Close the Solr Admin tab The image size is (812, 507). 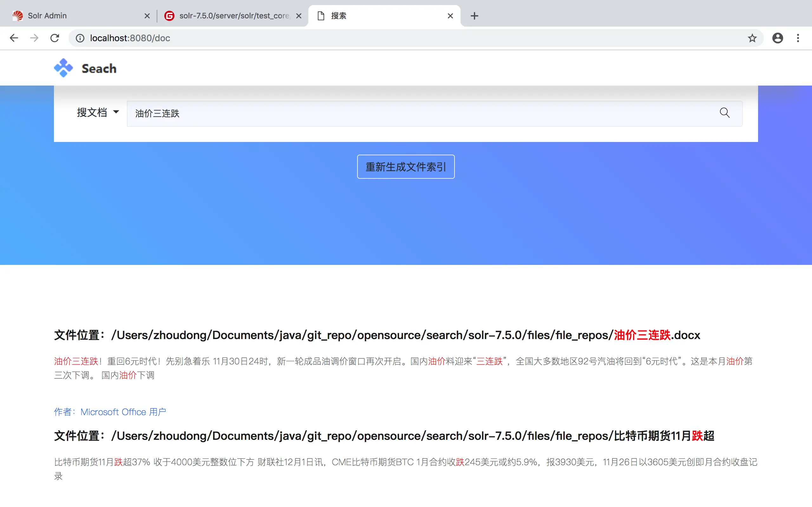click(147, 16)
